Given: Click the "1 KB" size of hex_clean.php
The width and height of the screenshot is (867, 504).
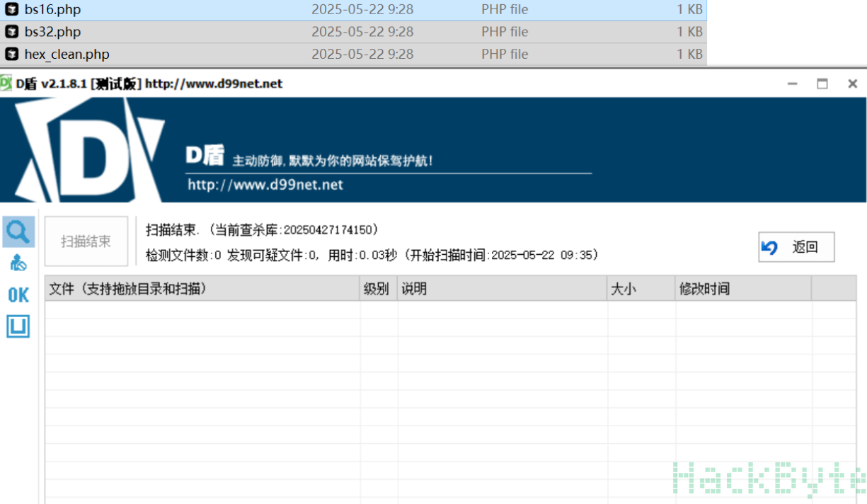Looking at the screenshot, I should tap(689, 54).
